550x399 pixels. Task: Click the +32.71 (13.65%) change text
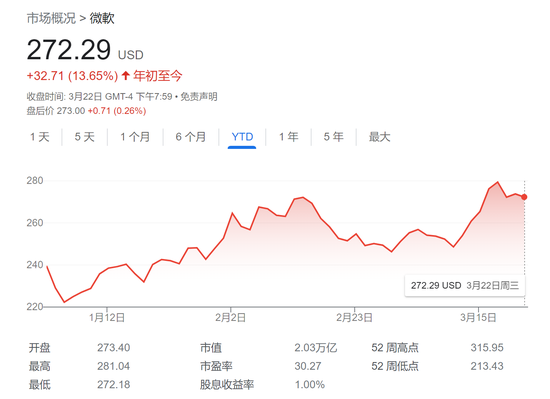72,76
